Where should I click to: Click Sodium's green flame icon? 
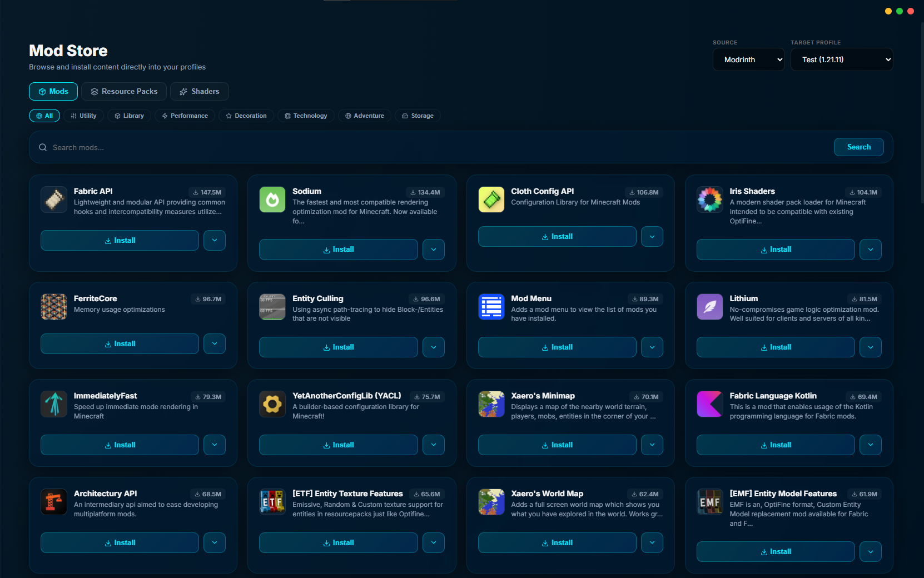click(x=272, y=199)
